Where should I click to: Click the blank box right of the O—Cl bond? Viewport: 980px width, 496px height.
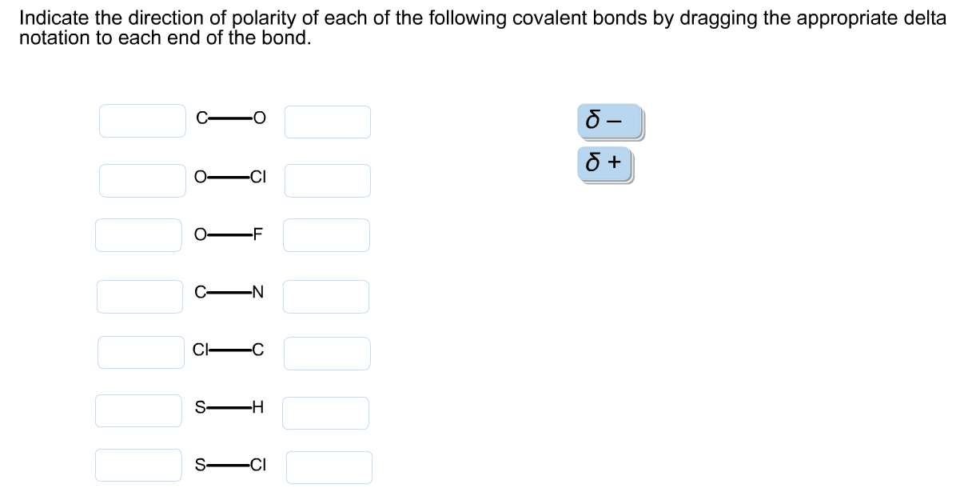[327, 180]
